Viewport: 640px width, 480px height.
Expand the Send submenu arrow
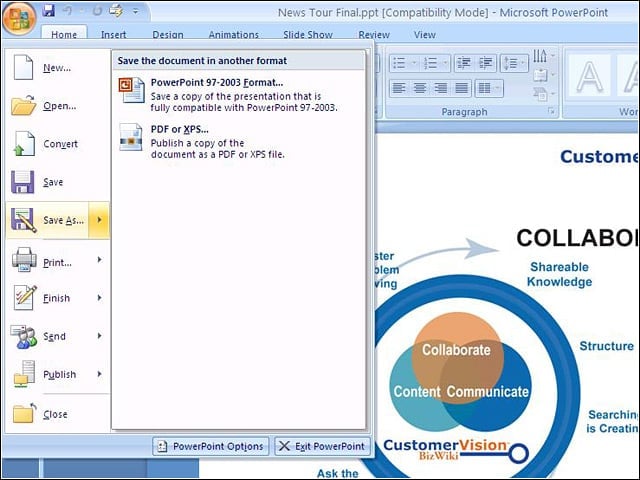[100, 336]
